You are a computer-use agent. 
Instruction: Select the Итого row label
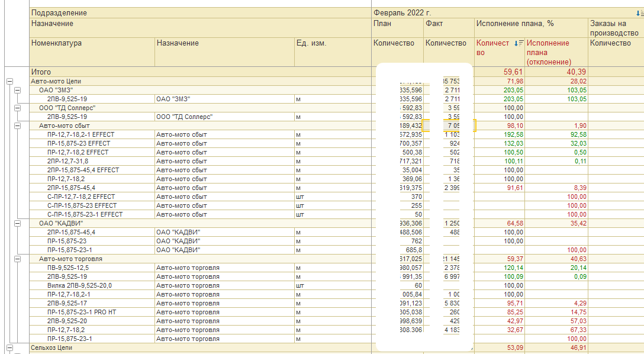pyautogui.click(x=41, y=72)
